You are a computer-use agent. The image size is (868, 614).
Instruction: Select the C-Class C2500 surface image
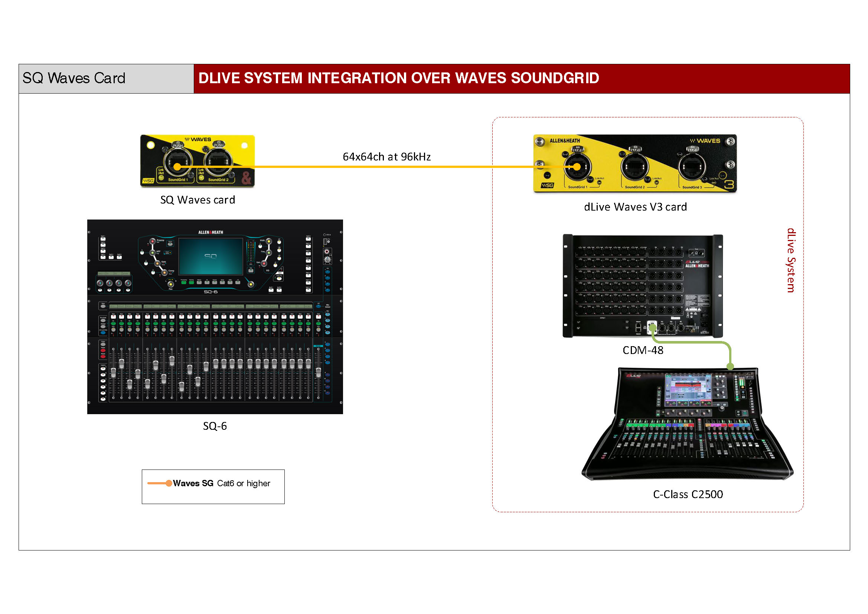[x=687, y=424]
